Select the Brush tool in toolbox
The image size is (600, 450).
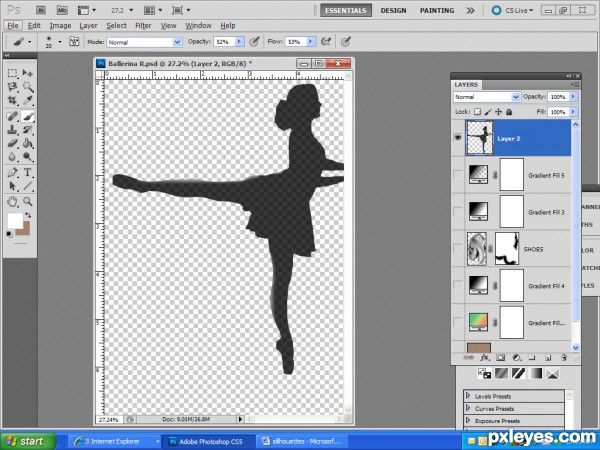[x=28, y=116]
